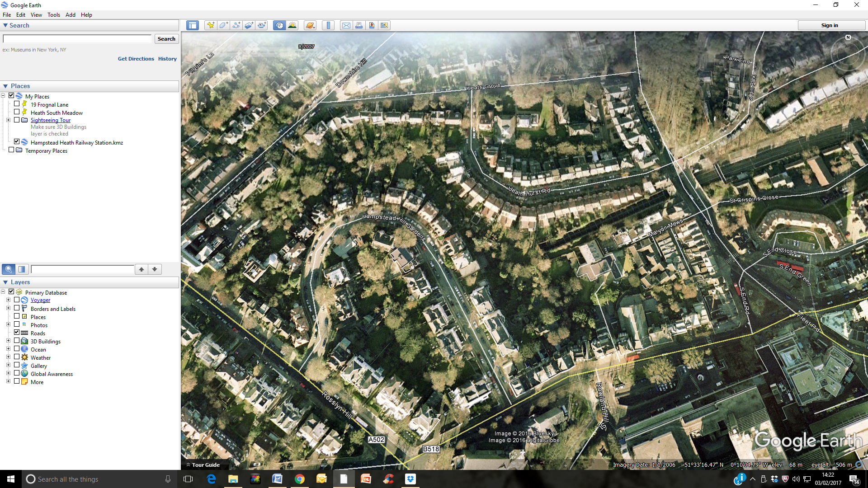Click the 8/2007 historical imagery date marker
868x488 pixels.
tap(307, 47)
